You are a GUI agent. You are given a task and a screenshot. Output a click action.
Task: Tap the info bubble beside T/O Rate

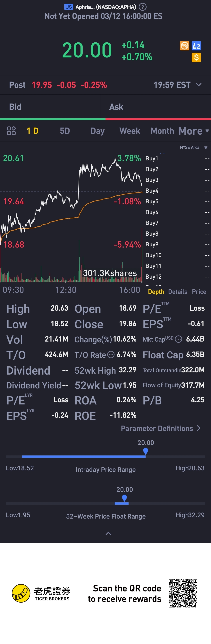111,354
